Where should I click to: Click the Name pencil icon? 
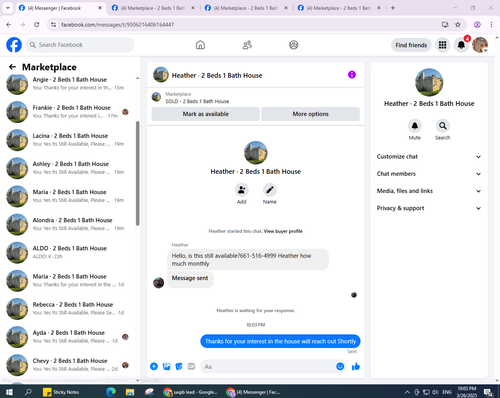tap(270, 190)
